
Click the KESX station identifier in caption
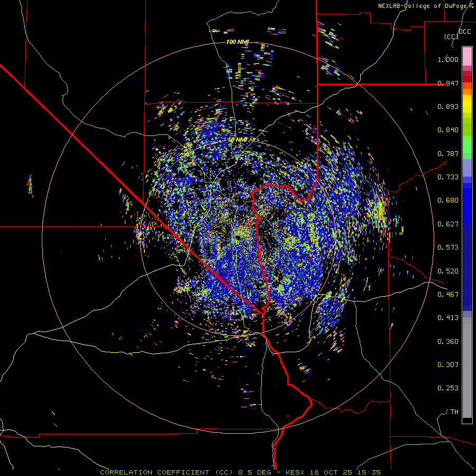(295, 472)
